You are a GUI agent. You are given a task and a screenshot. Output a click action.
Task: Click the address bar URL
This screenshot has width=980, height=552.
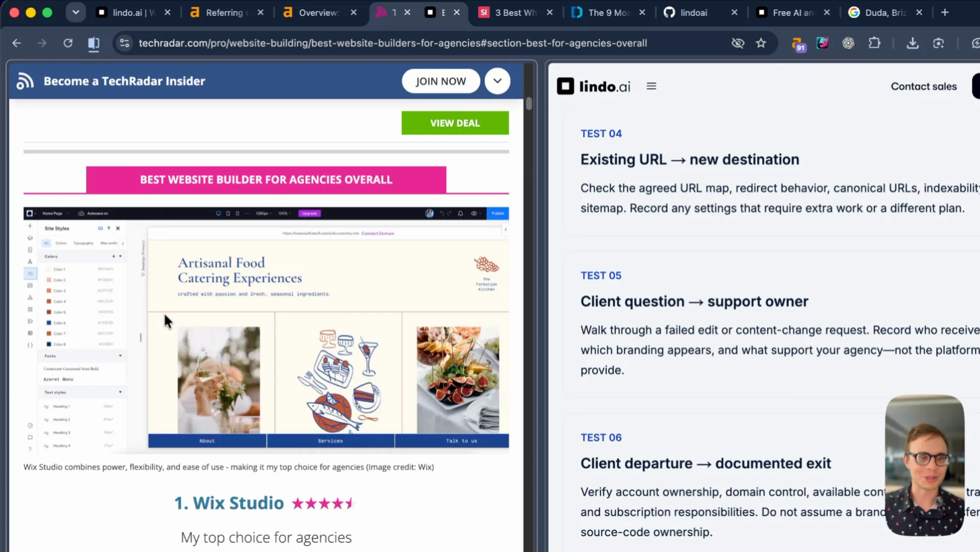click(392, 43)
